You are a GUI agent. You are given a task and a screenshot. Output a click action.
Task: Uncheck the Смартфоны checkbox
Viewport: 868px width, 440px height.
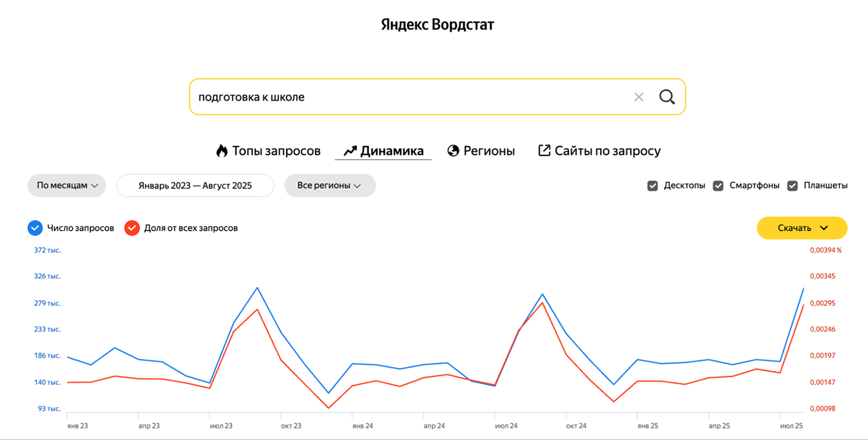pos(718,186)
